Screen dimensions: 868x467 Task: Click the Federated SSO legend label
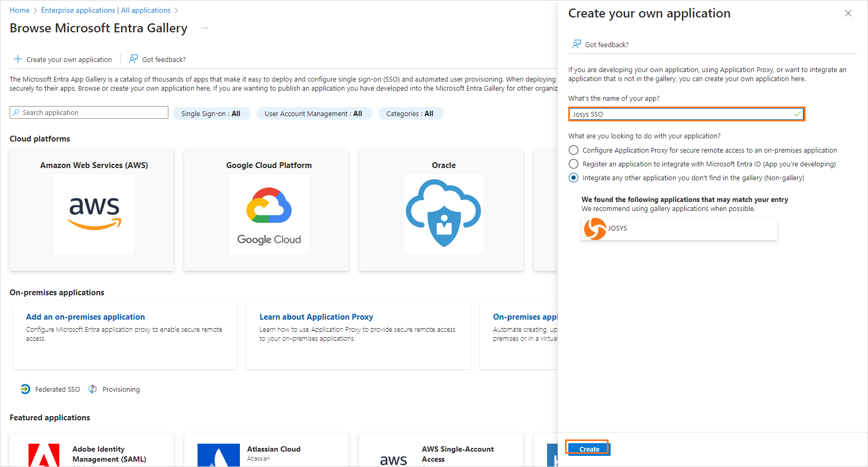tap(57, 389)
